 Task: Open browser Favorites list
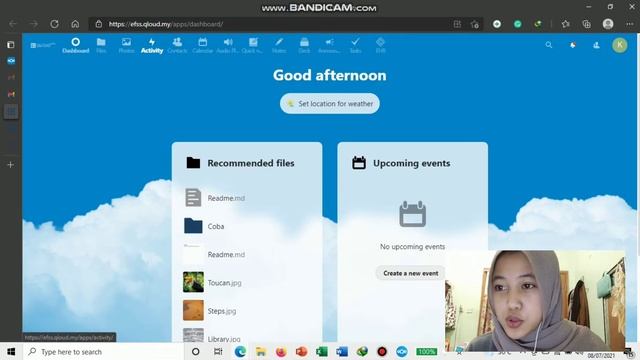(565, 24)
